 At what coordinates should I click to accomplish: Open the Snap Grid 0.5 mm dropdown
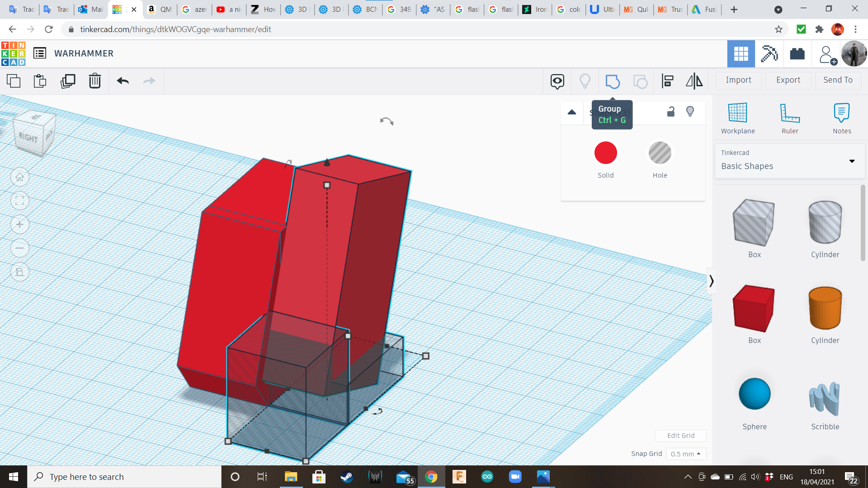pos(686,454)
